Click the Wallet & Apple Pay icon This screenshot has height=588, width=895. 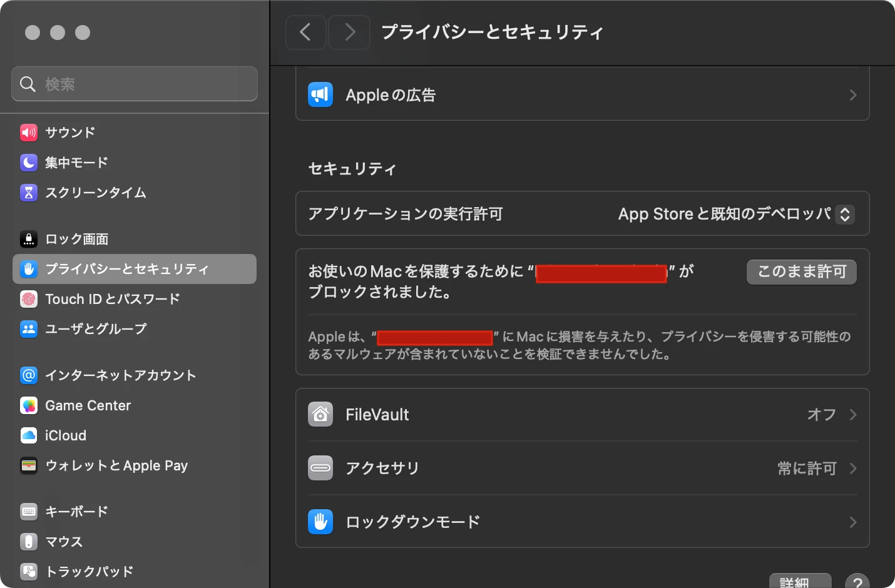tap(29, 465)
